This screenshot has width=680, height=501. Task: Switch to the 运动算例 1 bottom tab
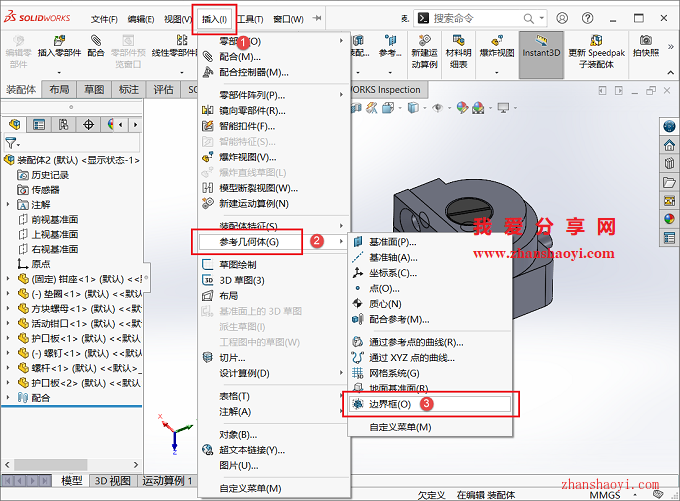coord(167,481)
